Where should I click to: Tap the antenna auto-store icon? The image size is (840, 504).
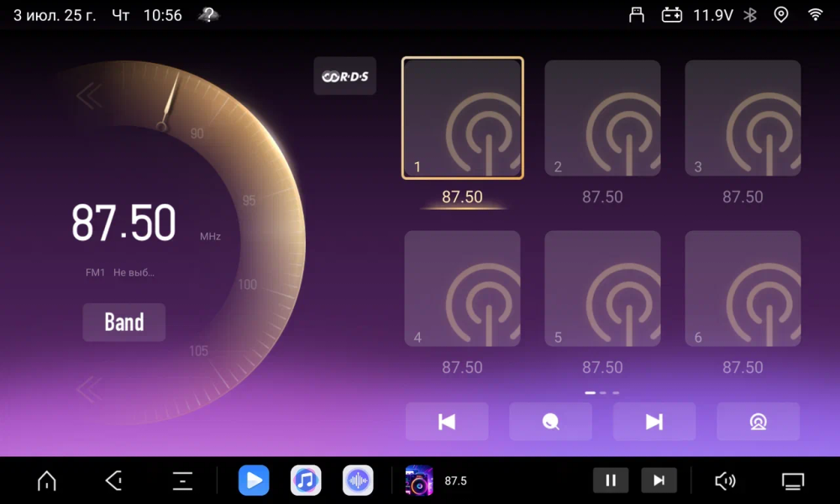(x=759, y=422)
